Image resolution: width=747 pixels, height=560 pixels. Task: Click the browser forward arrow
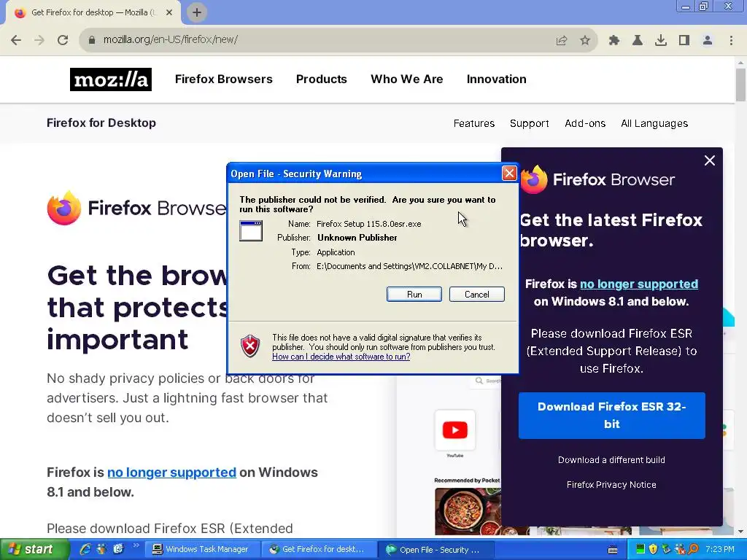[39, 40]
